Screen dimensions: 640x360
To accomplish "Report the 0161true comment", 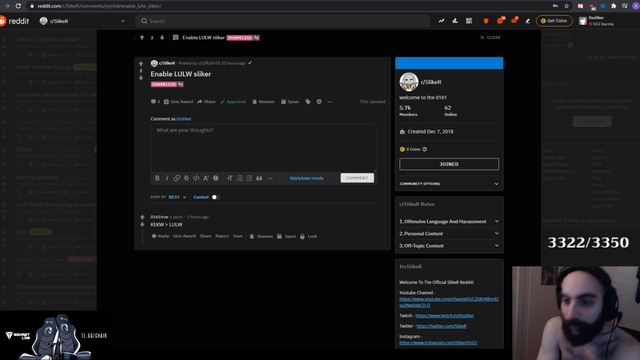I will (x=222, y=236).
